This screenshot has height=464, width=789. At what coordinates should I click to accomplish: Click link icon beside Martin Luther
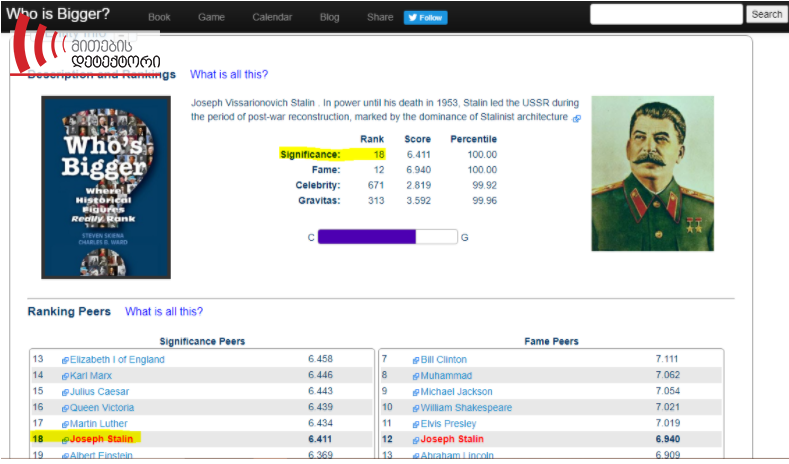pos(65,425)
